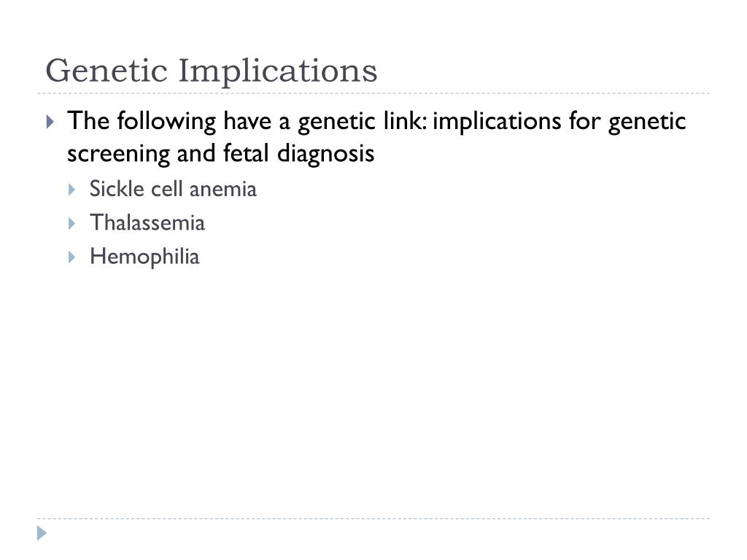Click the arrow bullet beside "The following have"
747x560 pixels.
point(50,122)
